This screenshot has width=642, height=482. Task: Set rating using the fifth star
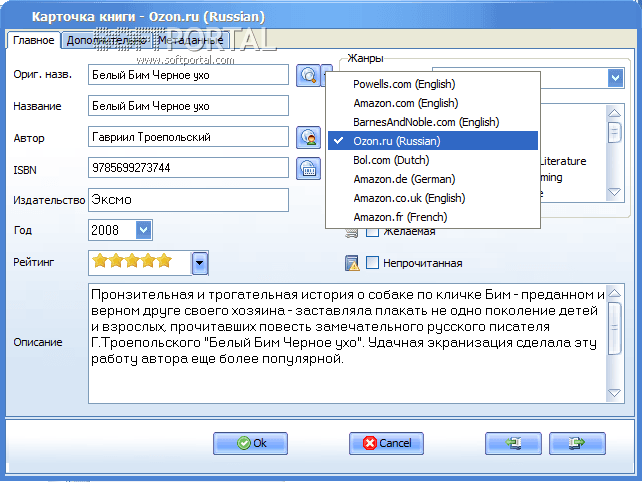pos(164,260)
